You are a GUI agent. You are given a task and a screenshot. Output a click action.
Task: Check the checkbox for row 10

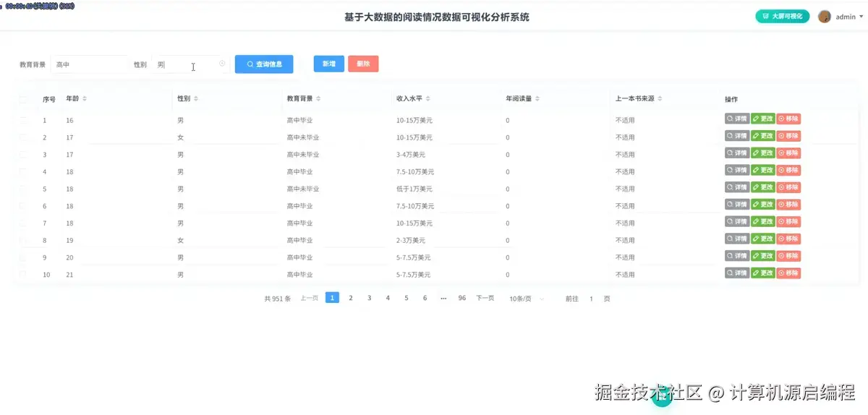click(x=23, y=275)
